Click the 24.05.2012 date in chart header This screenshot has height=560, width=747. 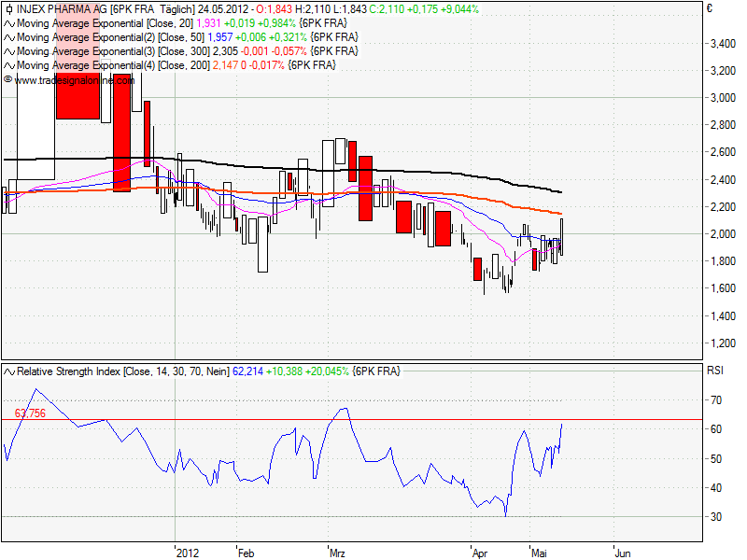pyautogui.click(x=223, y=9)
